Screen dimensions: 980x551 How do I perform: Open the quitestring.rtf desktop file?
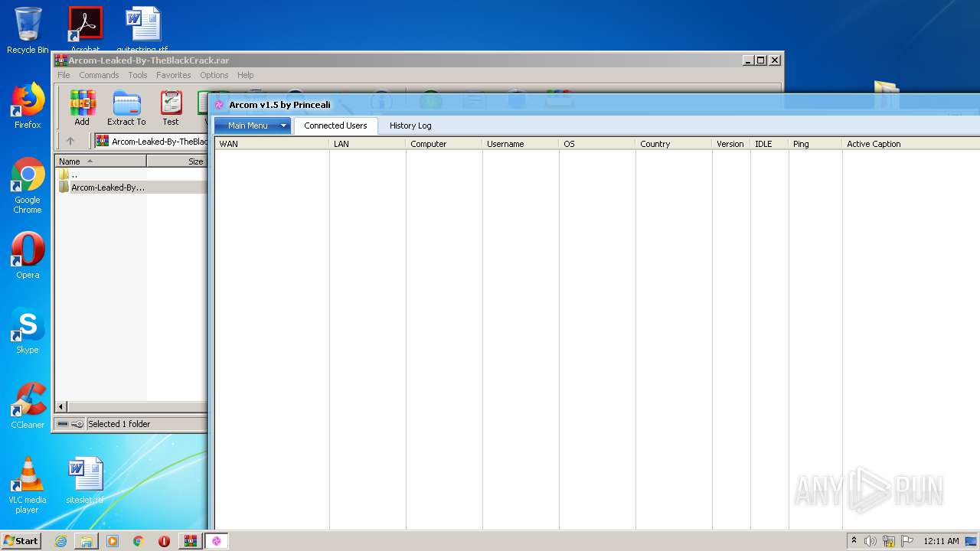point(142,28)
